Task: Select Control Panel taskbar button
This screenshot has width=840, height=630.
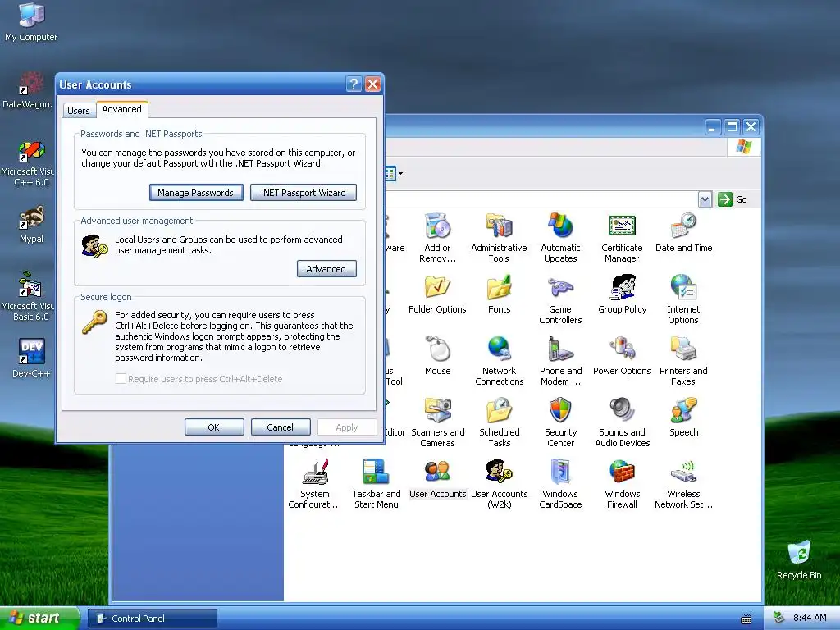Action: pos(152,619)
